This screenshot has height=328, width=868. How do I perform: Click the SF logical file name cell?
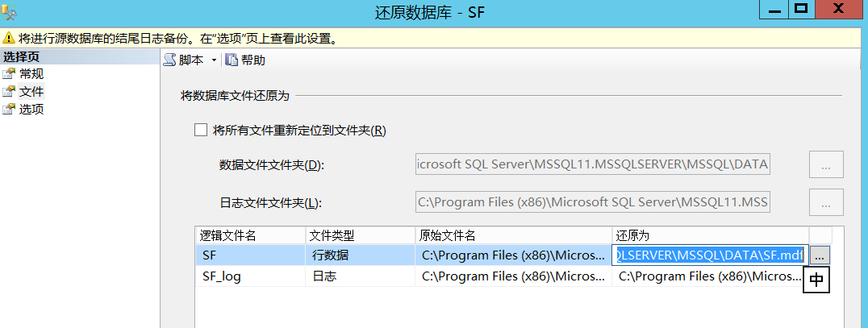click(250, 255)
